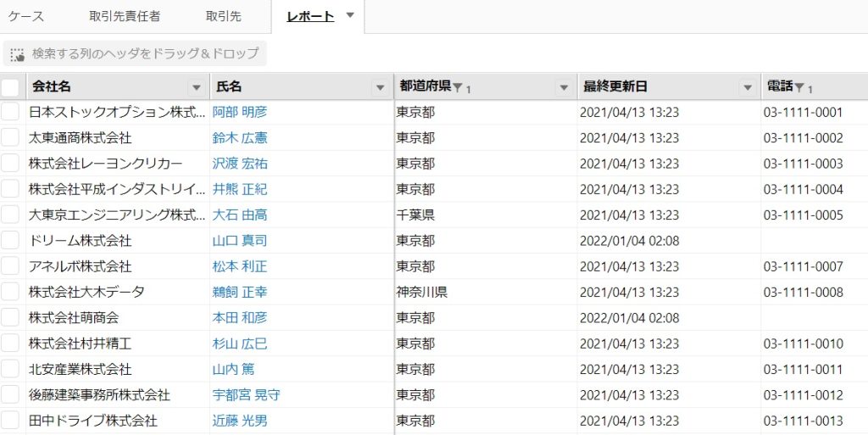Open the 都道府県 column dropdown menu
868x435 pixels.
coord(564,87)
